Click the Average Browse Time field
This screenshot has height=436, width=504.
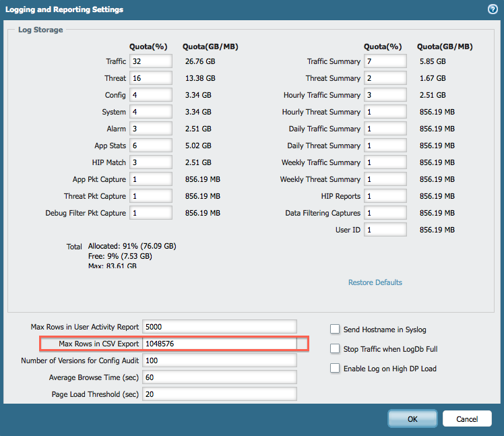(219, 377)
